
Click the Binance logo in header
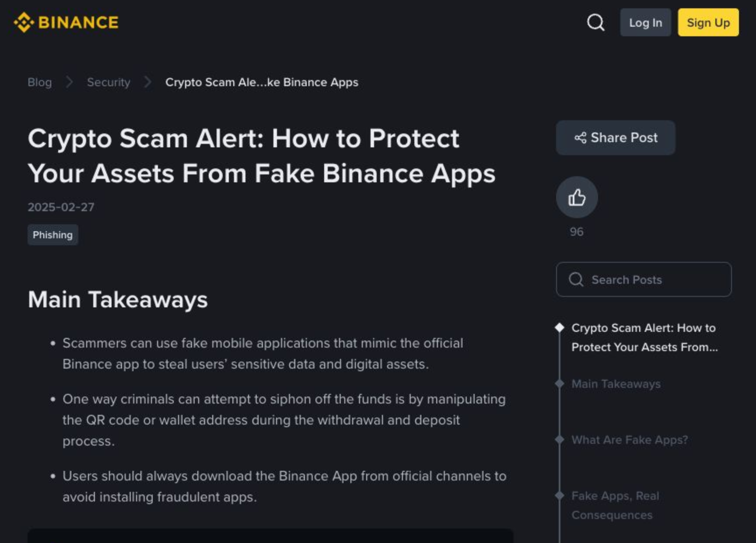[66, 22]
